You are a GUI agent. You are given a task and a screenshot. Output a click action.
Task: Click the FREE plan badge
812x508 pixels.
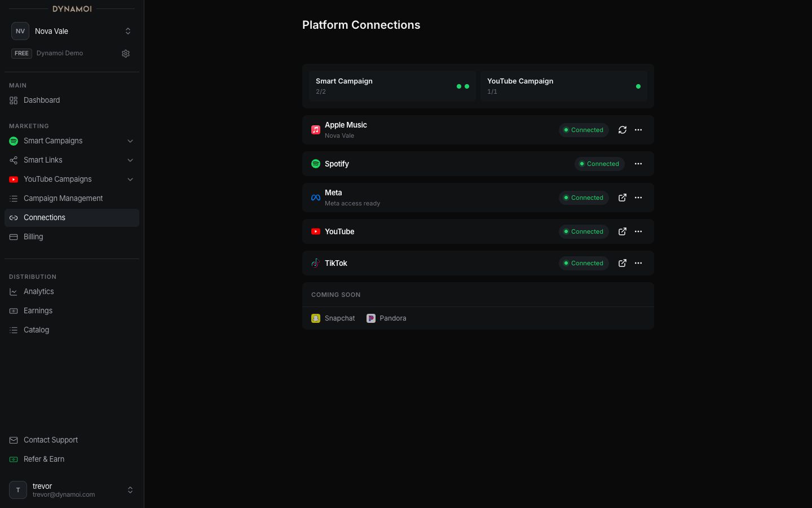(x=21, y=54)
